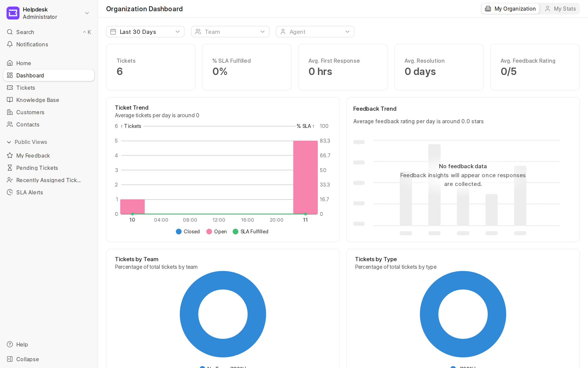The image size is (588, 368).
Task: Open the Team filter dropdown
Action: coord(230,32)
